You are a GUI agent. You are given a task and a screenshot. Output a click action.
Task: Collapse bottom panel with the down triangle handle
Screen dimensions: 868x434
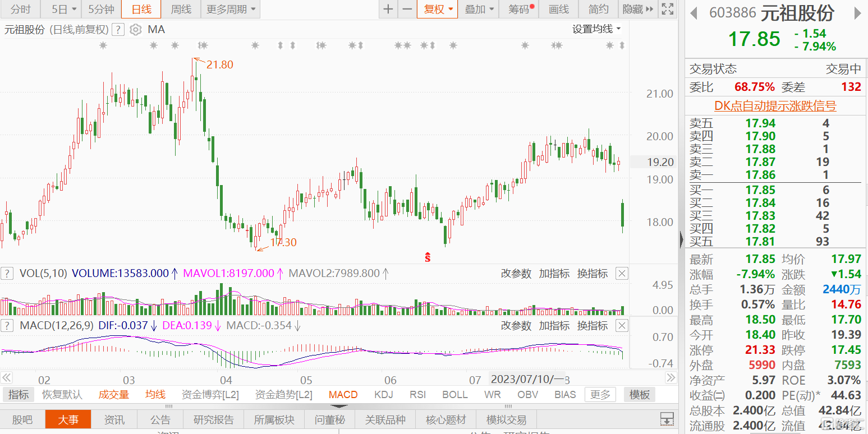(339, 405)
